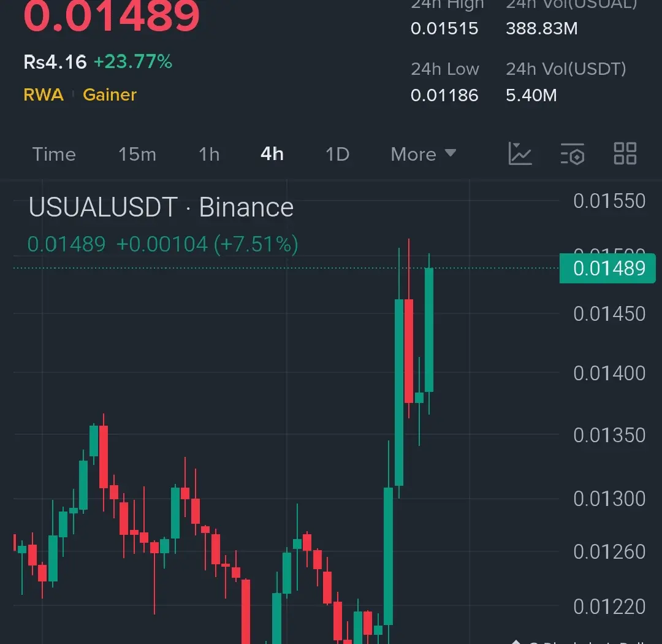Switch to the Time chart tab

[54, 154]
